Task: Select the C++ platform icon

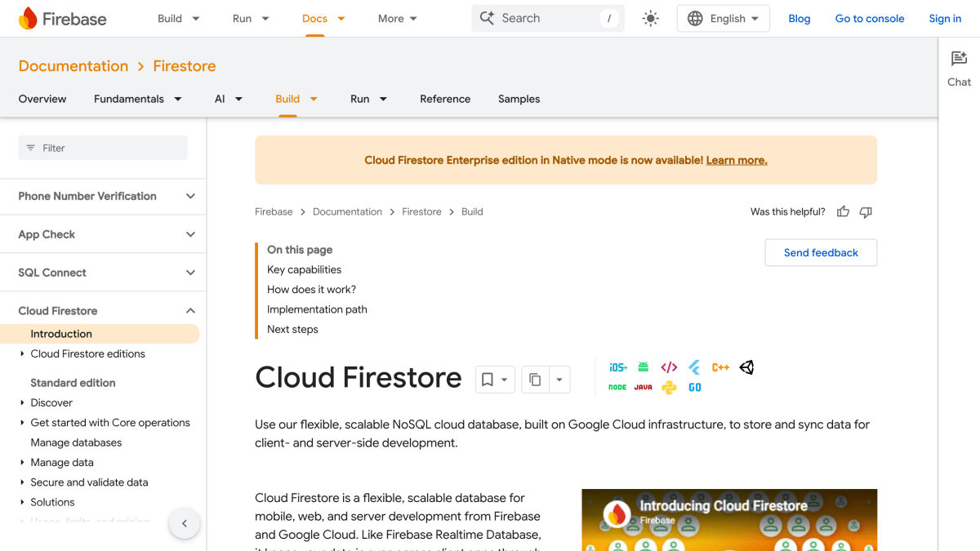Action: [720, 367]
